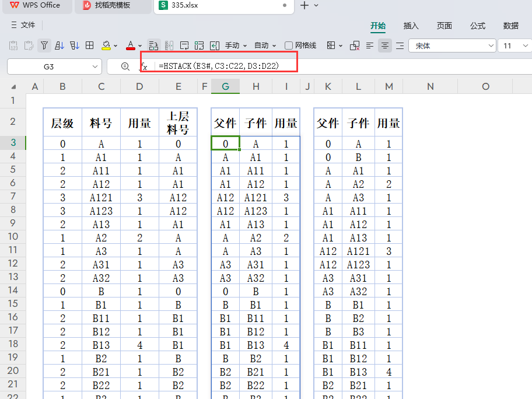
Task: Click cell A123 in column H
Action: click(x=256, y=211)
